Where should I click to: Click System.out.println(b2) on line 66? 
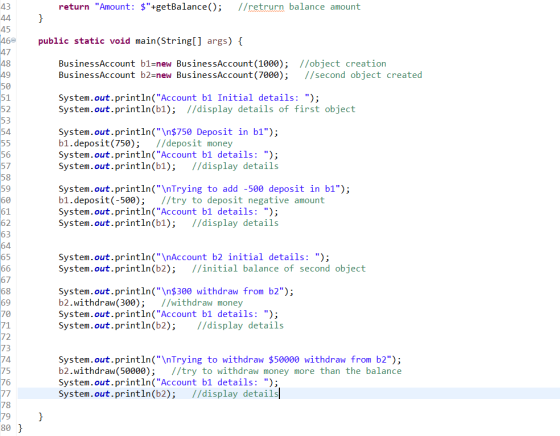117,269
